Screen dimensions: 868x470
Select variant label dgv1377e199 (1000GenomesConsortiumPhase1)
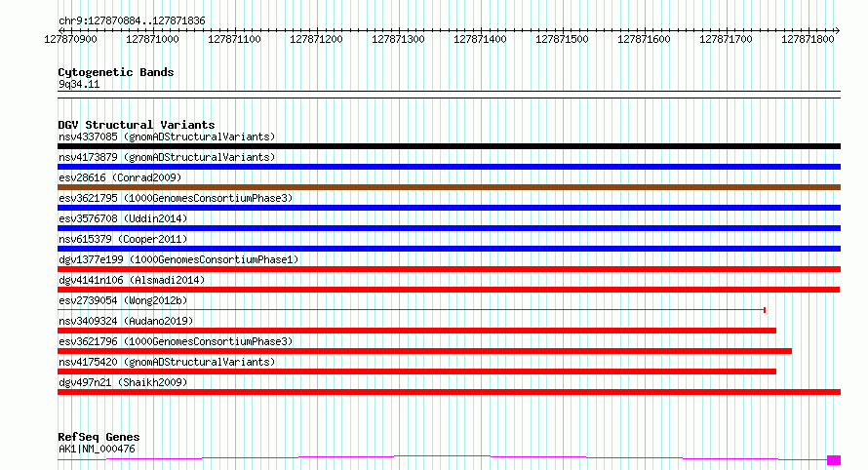click(178, 259)
